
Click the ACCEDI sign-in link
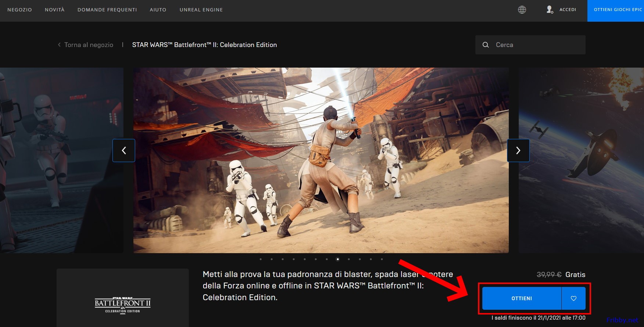coord(568,10)
